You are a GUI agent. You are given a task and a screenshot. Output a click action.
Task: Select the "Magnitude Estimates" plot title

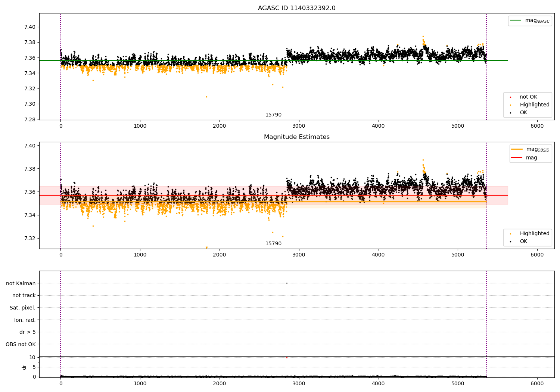point(296,137)
